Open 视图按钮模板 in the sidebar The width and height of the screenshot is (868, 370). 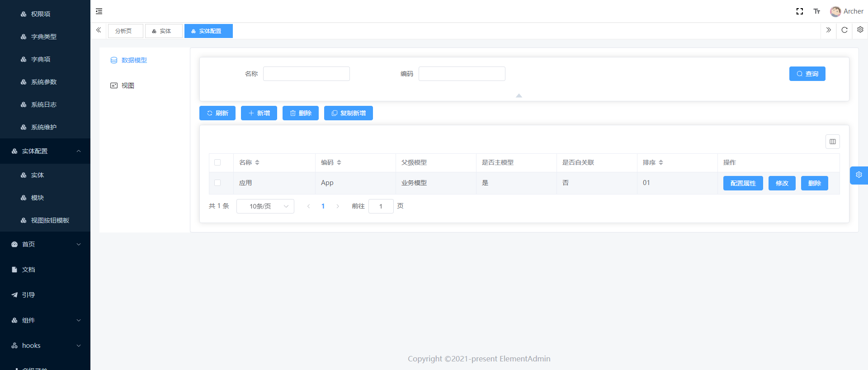[45, 220]
